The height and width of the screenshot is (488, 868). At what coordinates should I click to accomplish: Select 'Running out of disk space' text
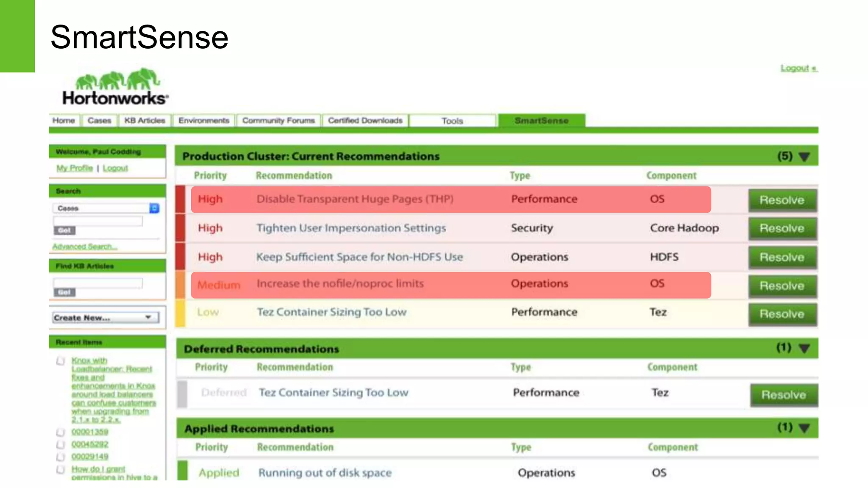click(x=325, y=473)
